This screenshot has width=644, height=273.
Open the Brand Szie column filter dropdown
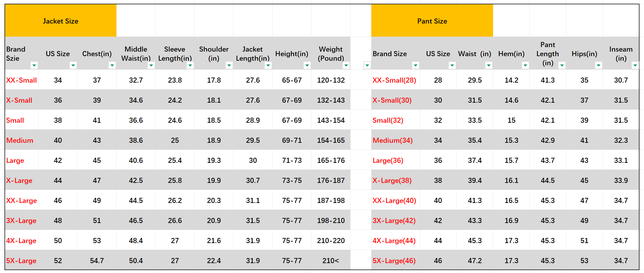coord(34,65)
